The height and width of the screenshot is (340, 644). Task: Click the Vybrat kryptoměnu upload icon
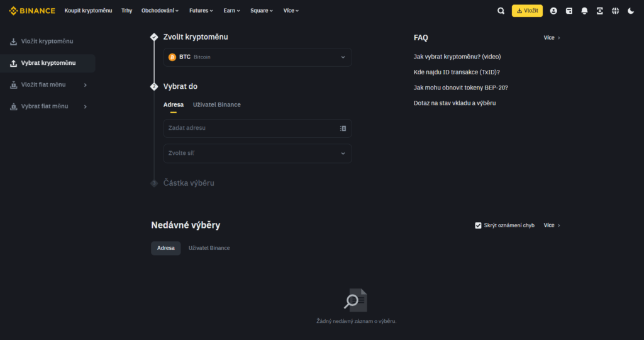coord(14,64)
